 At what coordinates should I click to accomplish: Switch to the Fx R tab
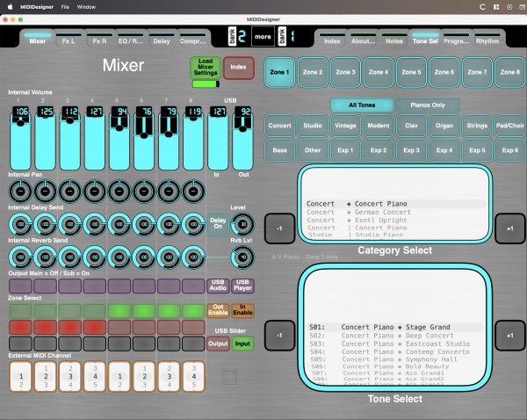pos(99,39)
